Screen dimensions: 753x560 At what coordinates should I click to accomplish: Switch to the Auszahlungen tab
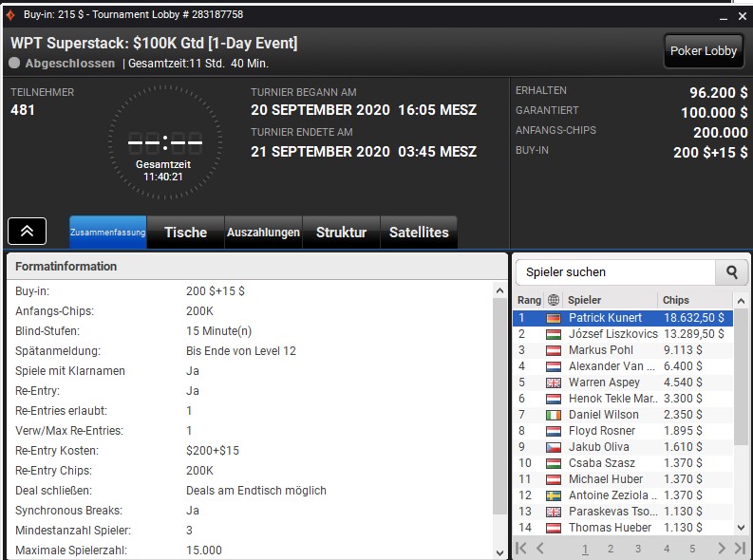263,233
